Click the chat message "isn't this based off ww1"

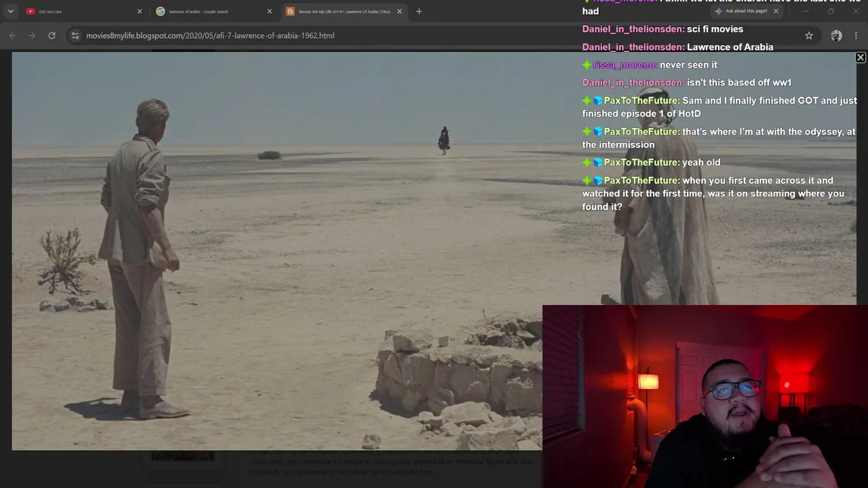(x=739, y=83)
